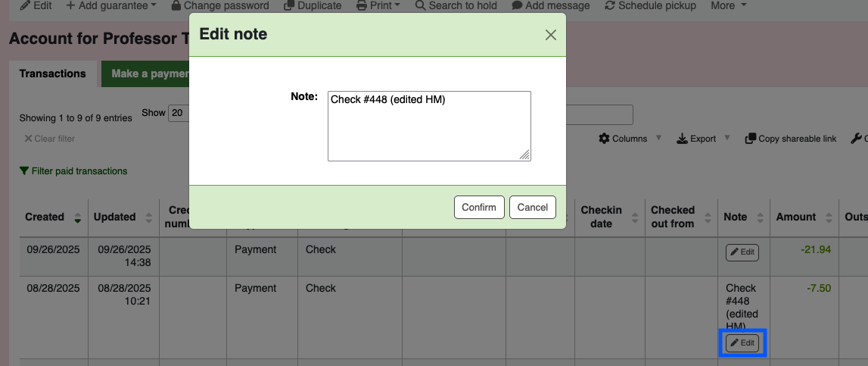Viewport: 868px width, 366px height.
Task: Switch to the Transactions tab
Action: pyautogui.click(x=52, y=74)
